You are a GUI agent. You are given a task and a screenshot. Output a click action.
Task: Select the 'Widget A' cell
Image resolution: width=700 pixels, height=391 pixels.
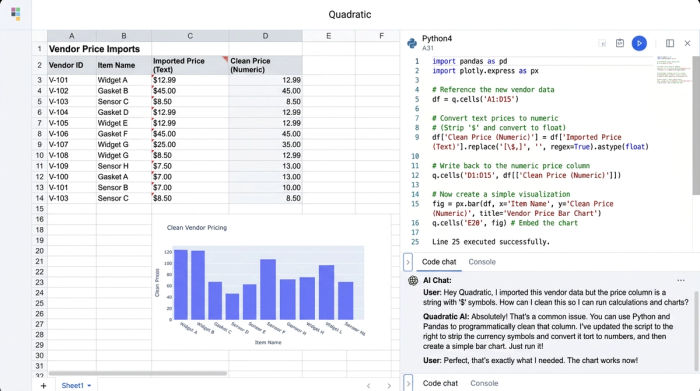click(124, 80)
